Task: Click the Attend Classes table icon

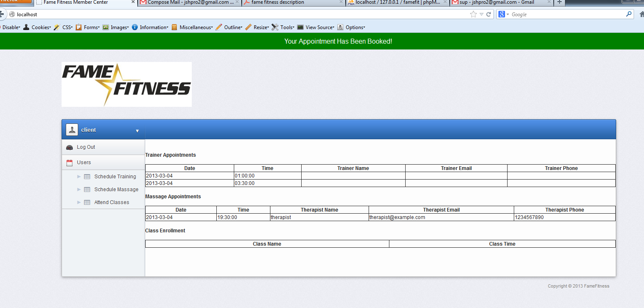Action: [x=87, y=202]
